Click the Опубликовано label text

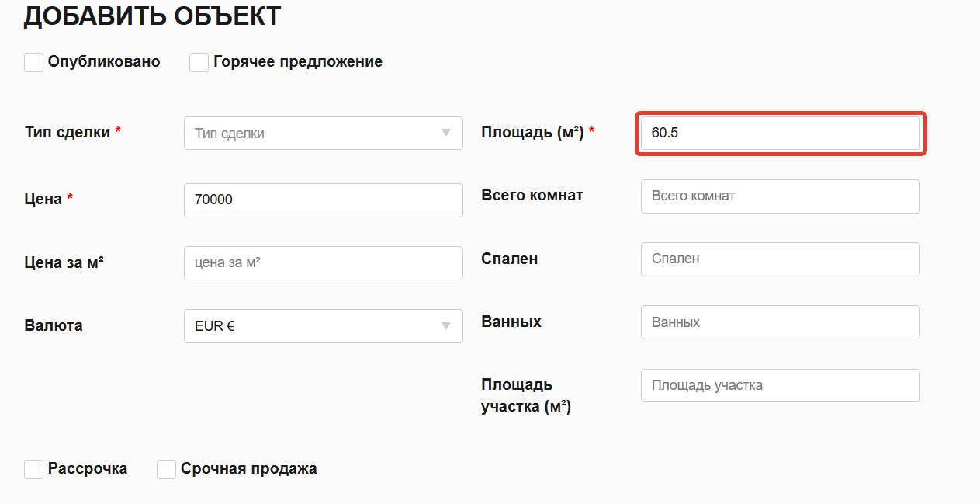(104, 62)
